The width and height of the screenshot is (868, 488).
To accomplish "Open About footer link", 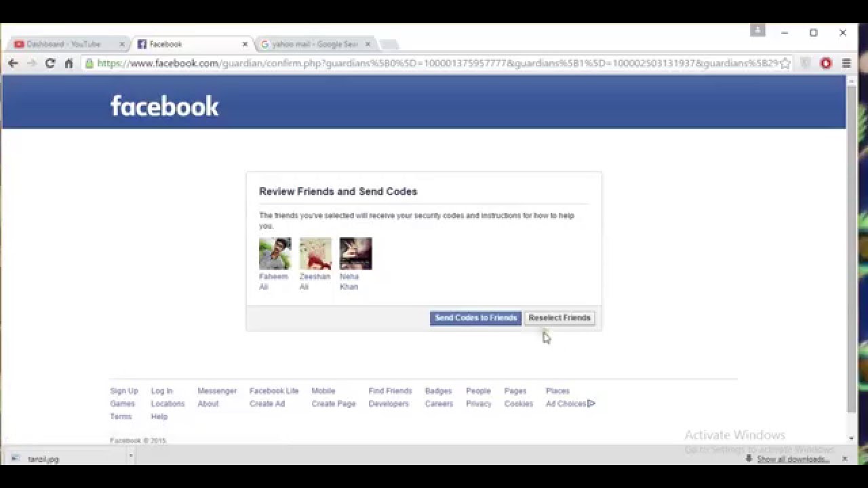I will point(208,404).
